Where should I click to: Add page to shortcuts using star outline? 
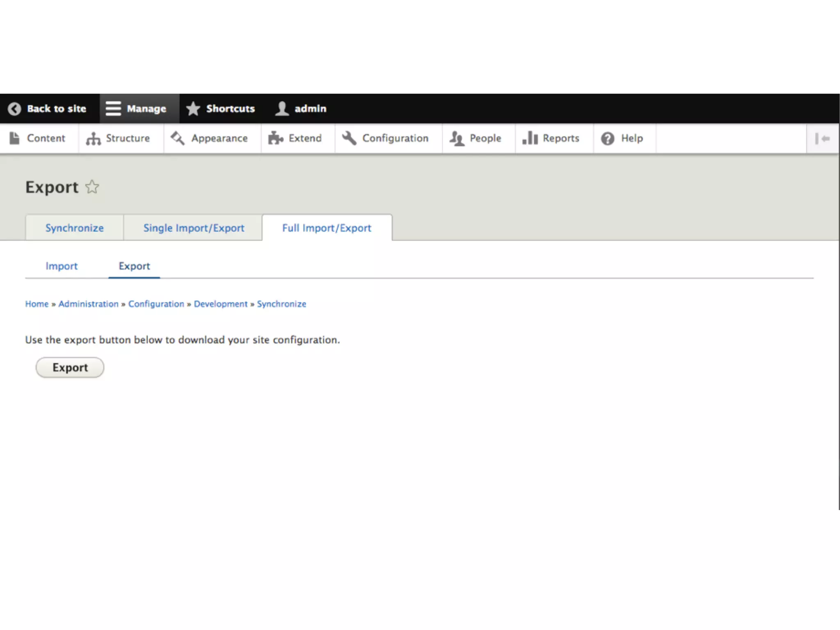click(x=92, y=187)
